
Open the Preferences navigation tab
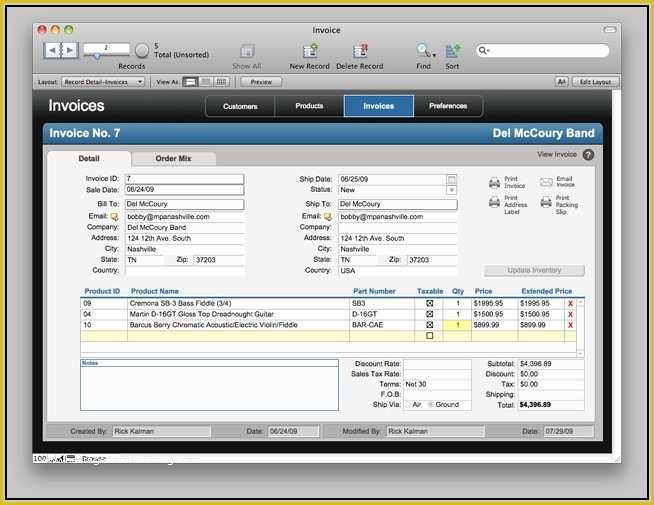[x=448, y=106]
